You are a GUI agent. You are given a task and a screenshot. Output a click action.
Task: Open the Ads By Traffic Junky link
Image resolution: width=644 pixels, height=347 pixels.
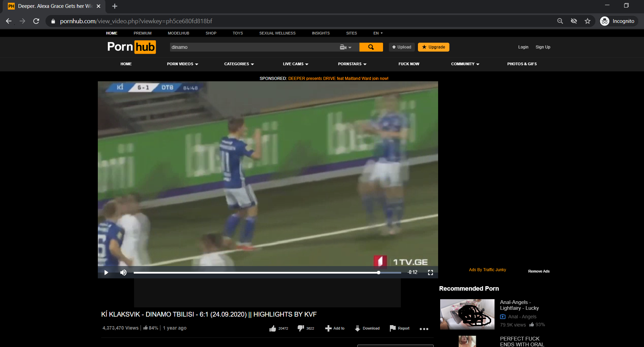point(488,270)
